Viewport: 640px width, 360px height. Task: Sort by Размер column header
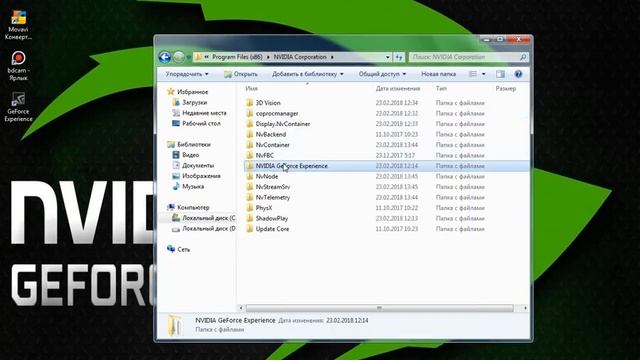pyautogui.click(x=506, y=88)
